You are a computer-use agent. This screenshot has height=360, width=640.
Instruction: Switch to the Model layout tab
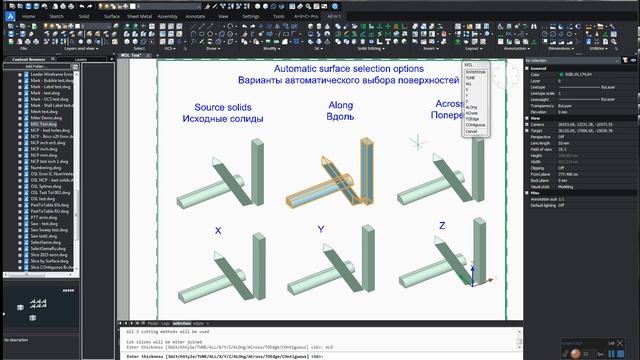click(x=153, y=323)
